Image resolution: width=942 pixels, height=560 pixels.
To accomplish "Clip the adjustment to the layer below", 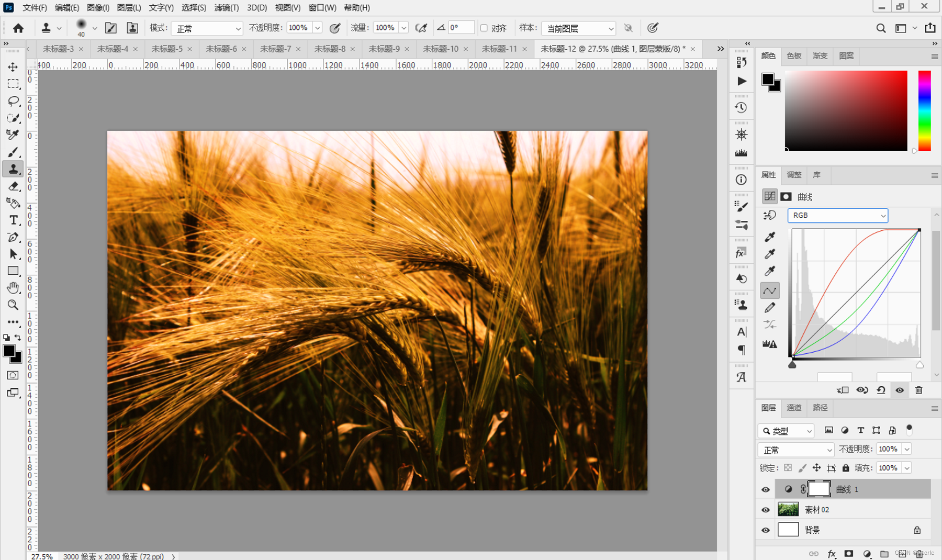I will 843,390.
